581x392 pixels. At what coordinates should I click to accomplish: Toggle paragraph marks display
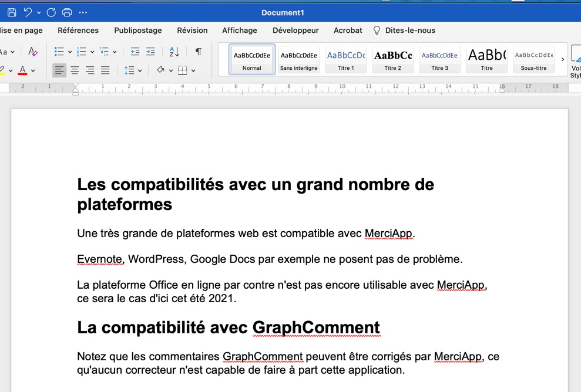(199, 52)
